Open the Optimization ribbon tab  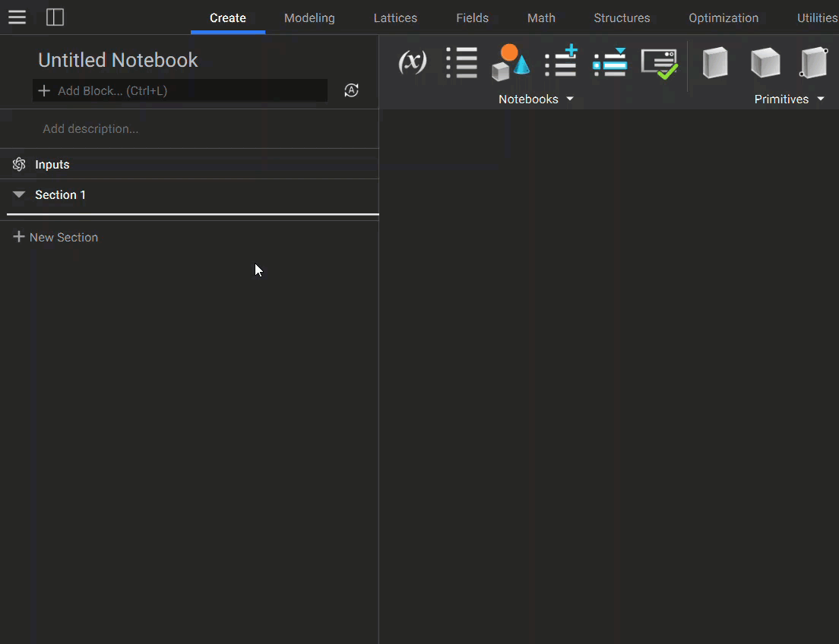coord(723,17)
